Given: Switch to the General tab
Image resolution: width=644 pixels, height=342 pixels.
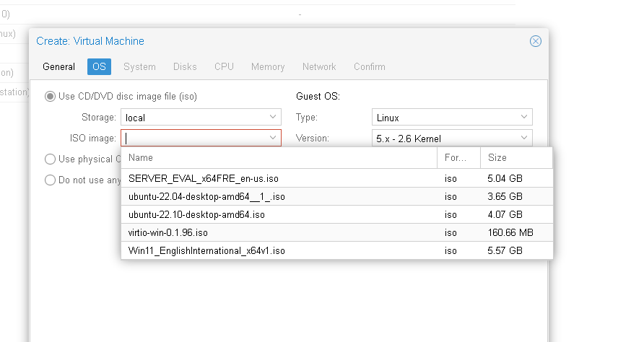Looking at the screenshot, I should 58,67.
